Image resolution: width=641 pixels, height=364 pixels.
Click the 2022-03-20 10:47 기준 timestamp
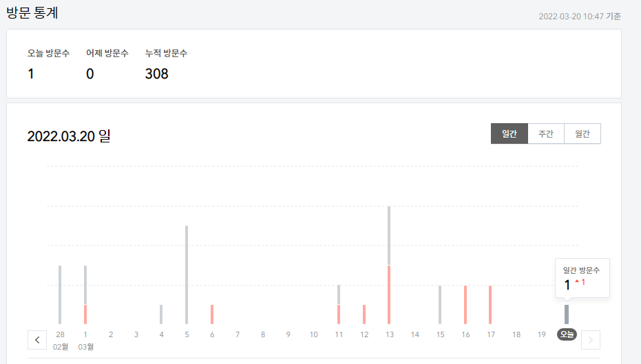[580, 17]
